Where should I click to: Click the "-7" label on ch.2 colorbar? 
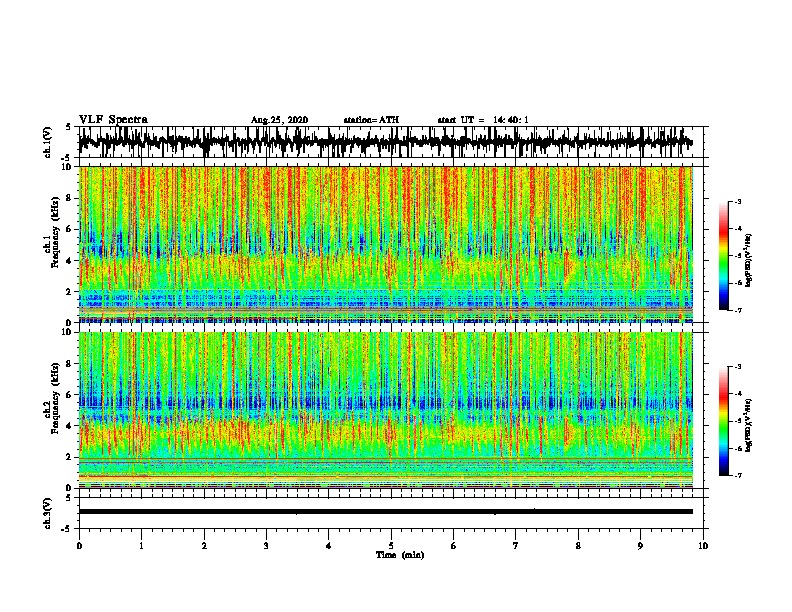(x=737, y=476)
